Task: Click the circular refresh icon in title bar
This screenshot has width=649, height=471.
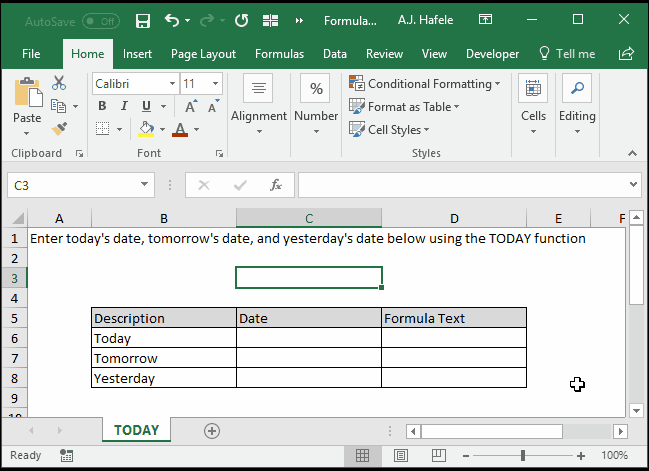Action: (x=241, y=20)
